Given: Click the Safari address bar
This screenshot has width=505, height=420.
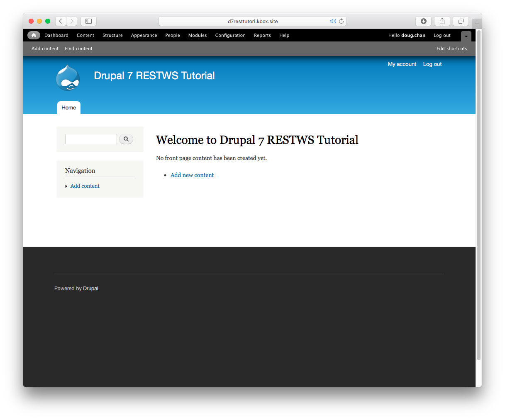Looking at the screenshot, I should point(252,21).
